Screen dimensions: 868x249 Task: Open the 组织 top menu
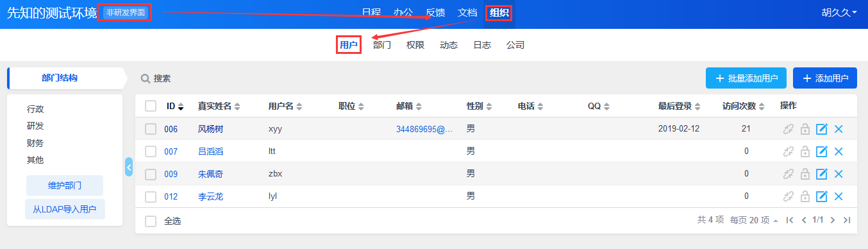pos(499,12)
